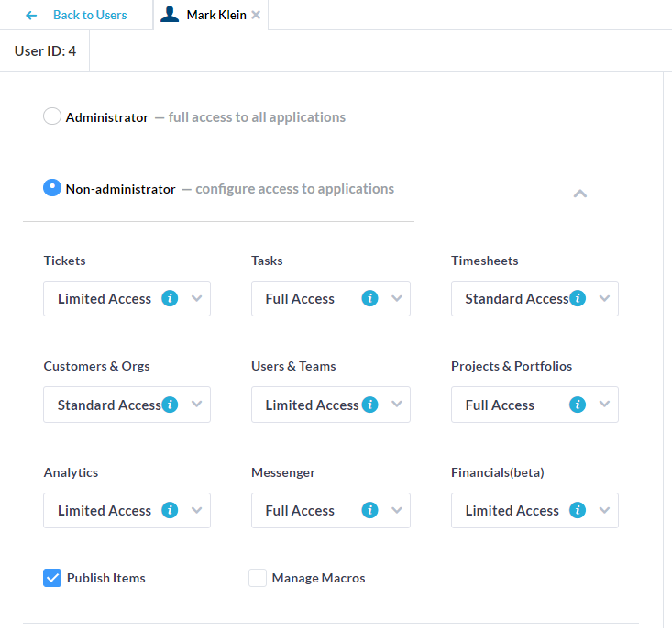Viewport: 672px width, 643px height.
Task: Close the Mark Klein tab
Action: [256, 15]
